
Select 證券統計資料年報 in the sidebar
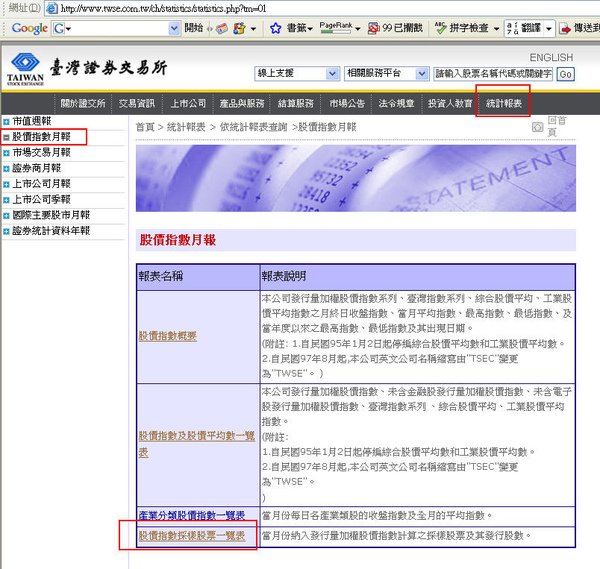(x=51, y=231)
